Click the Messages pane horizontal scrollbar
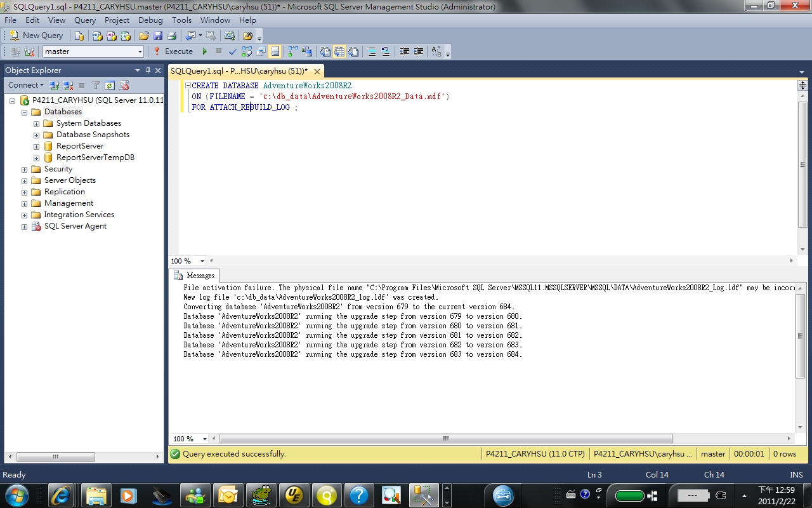Image resolution: width=812 pixels, height=508 pixels. pos(446,439)
